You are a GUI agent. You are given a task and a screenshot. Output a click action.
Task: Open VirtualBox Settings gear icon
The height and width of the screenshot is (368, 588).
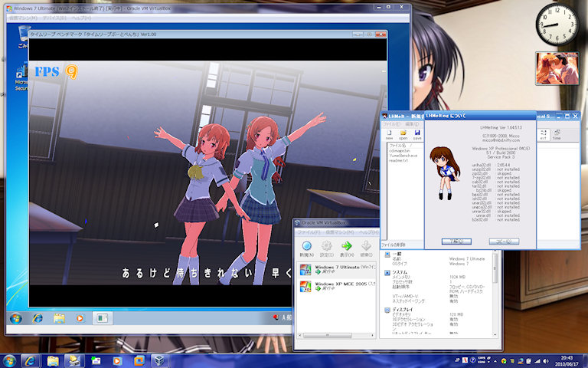(x=327, y=246)
